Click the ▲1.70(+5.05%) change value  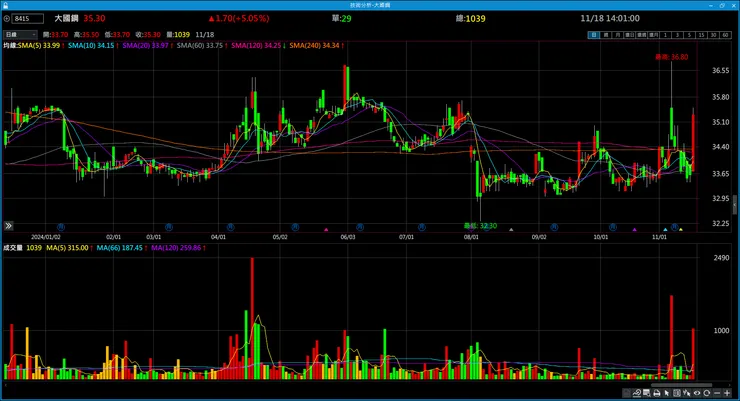tap(239, 18)
